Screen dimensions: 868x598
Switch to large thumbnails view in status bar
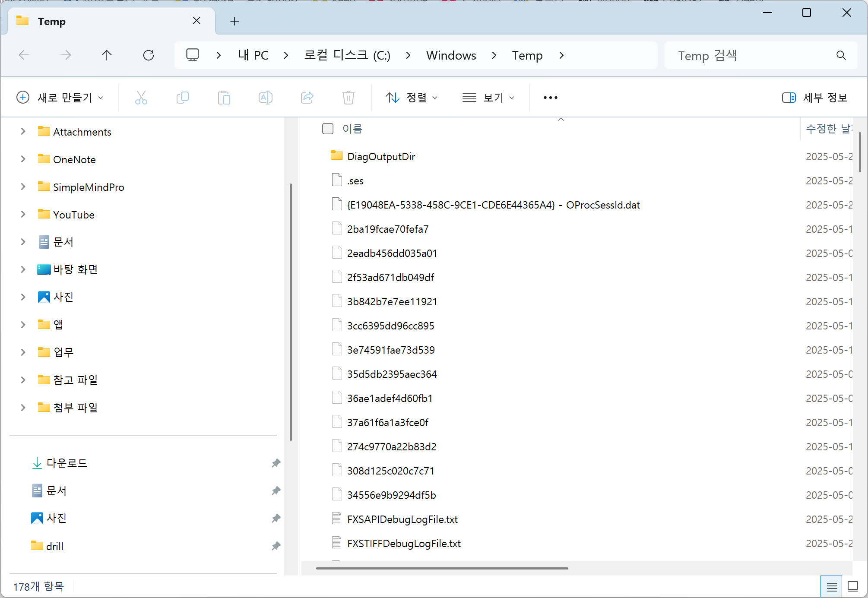(x=853, y=587)
